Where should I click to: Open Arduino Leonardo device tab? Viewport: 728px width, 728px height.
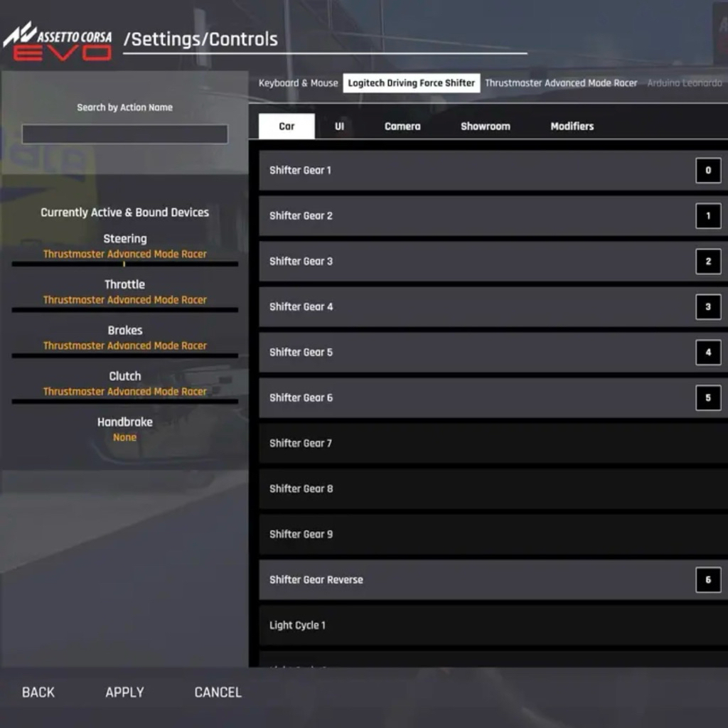point(685,83)
